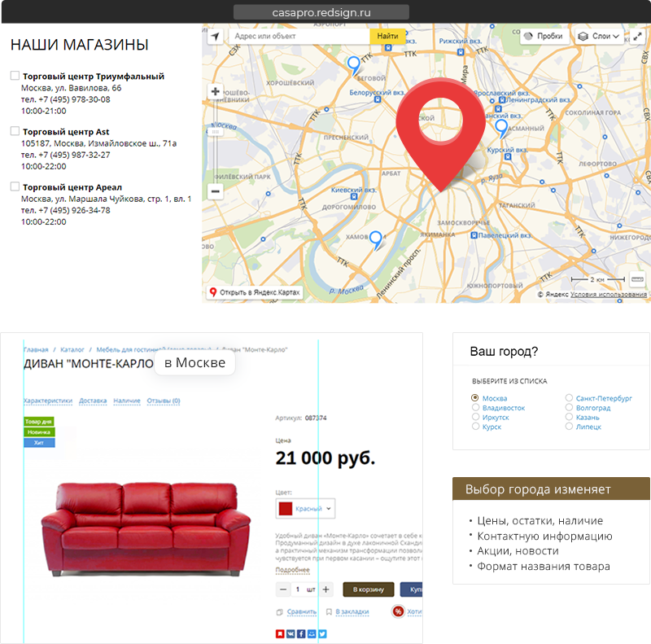Expand the map to fullscreen
This screenshot has width=651, height=644.
point(638,37)
